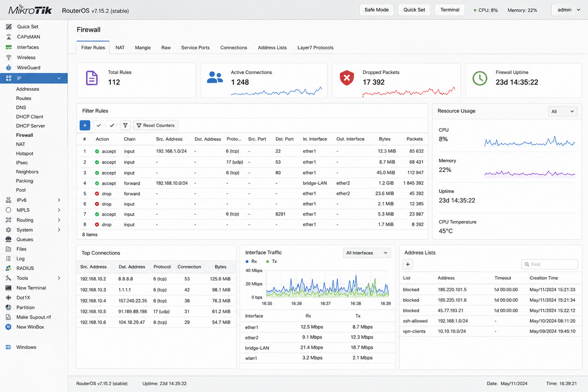Click the CAPsMAN antenna icon
Viewport: 588px width, 392px height.
pos(9,37)
